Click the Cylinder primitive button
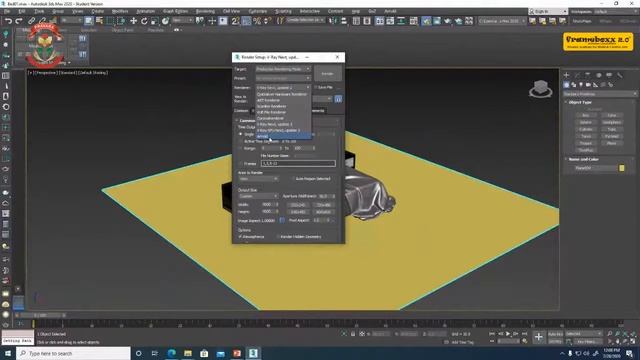 click(586, 129)
